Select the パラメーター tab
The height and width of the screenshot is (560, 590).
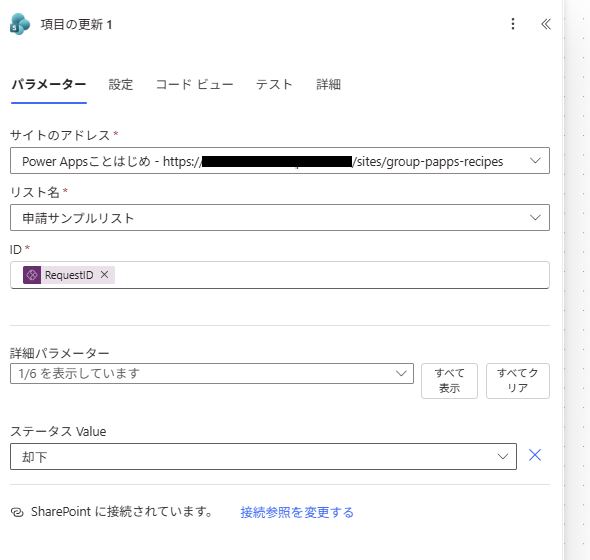pos(49,84)
